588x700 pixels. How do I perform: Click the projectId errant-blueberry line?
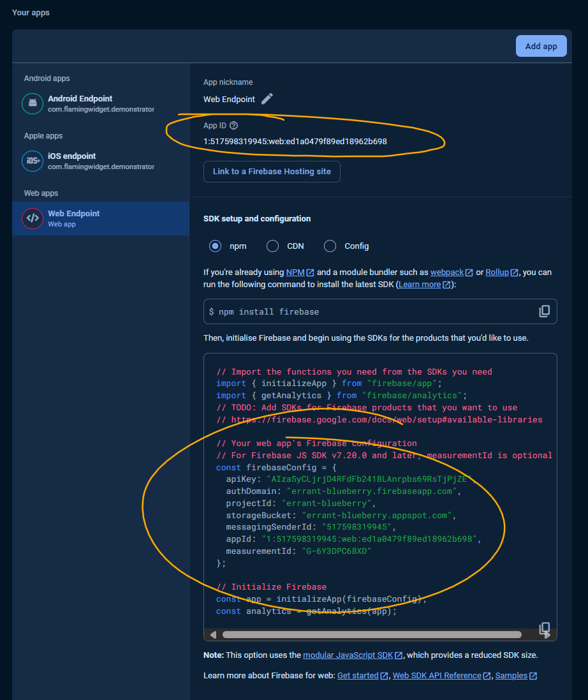click(300, 503)
